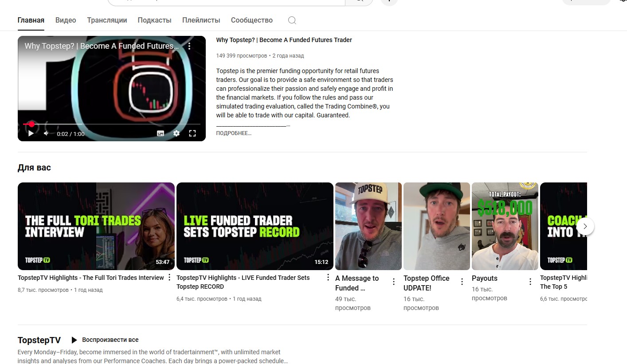
Task: Mute the featured video volume icon
Action: click(46, 133)
